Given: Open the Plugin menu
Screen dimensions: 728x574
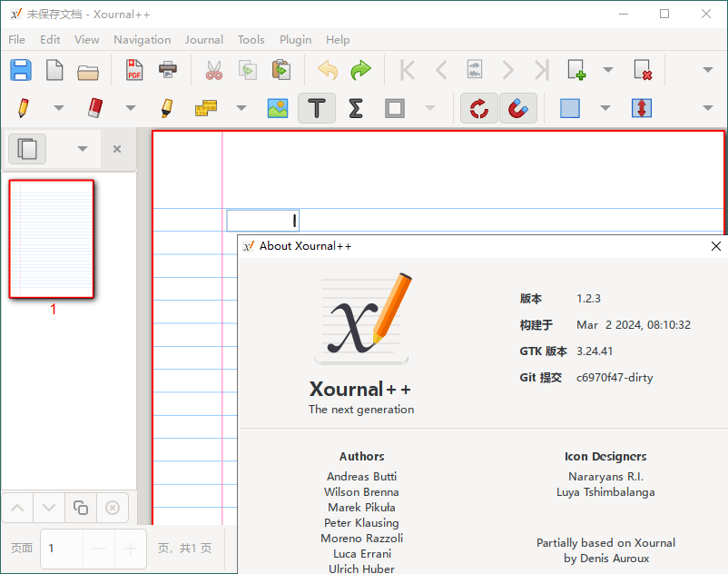Looking at the screenshot, I should [295, 39].
